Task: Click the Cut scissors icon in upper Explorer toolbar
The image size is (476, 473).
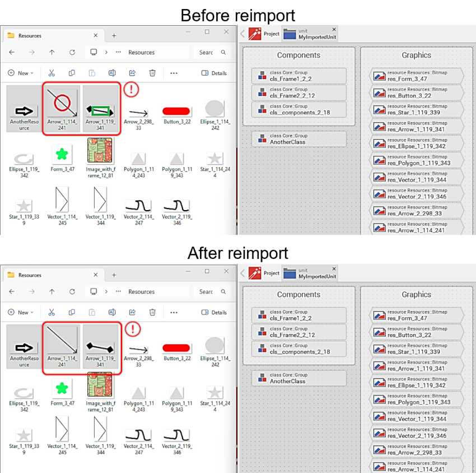Action: click(52, 73)
